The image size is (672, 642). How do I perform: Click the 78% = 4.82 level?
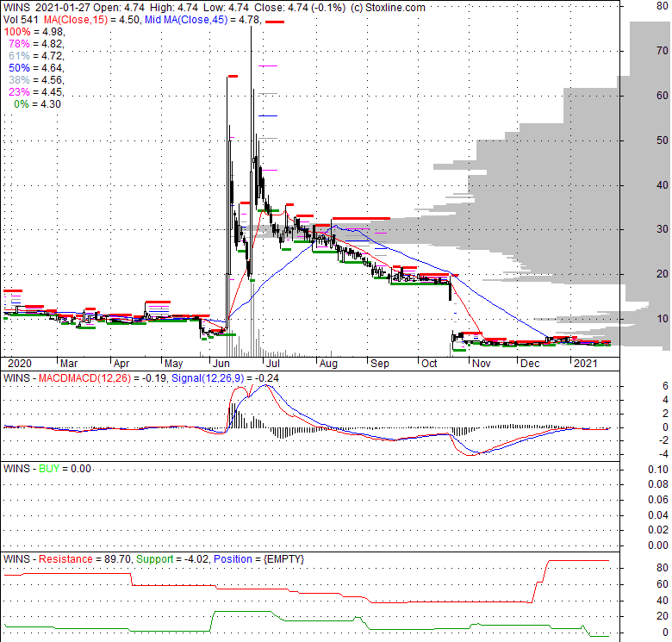coord(36,44)
